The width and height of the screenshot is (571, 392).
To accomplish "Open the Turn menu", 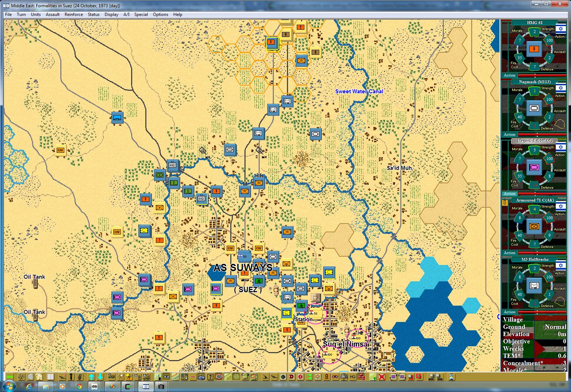I will tap(21, 15).
